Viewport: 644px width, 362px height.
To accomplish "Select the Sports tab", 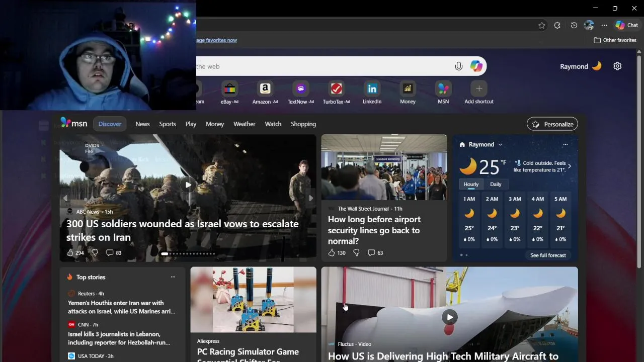I will pyautogui.click(x=168, y=124).
